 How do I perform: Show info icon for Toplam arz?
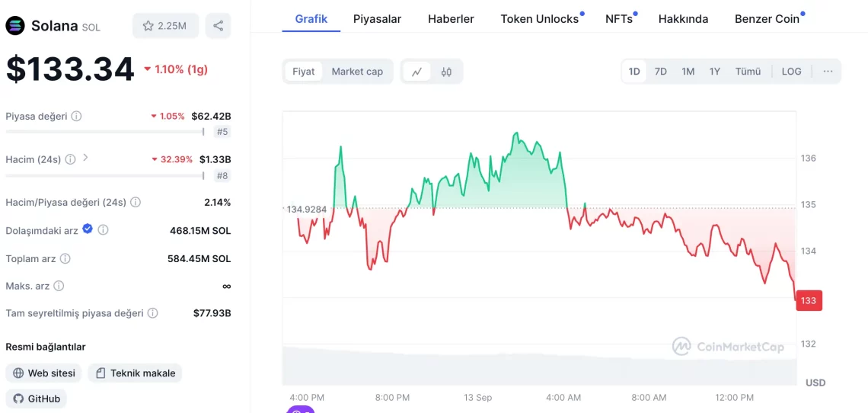point(65,259)
